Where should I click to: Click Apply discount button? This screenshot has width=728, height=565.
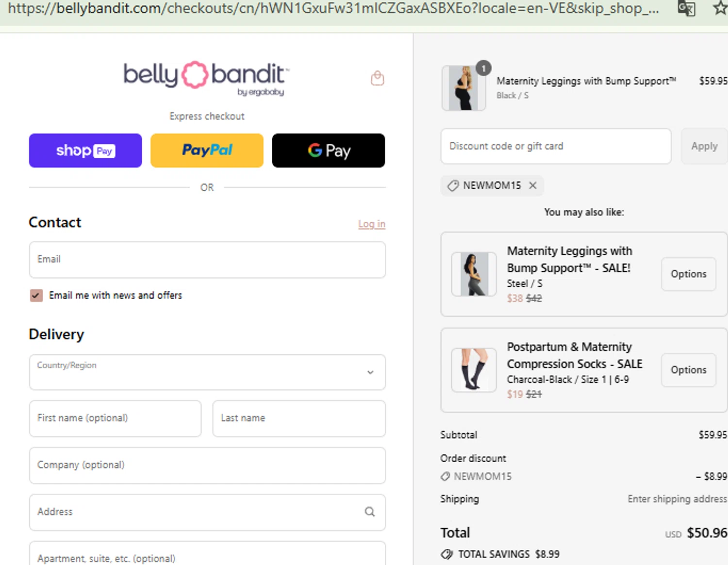(x=704, y=146)
